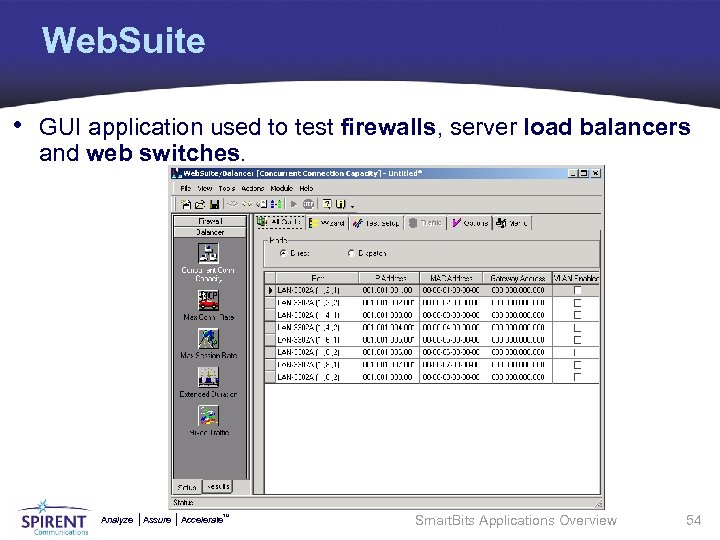Image resolution: width=720 pixels, height=540 pixels.
Task: Select the Mixed Traffic test icon
Action: click(x=208, y=416)
